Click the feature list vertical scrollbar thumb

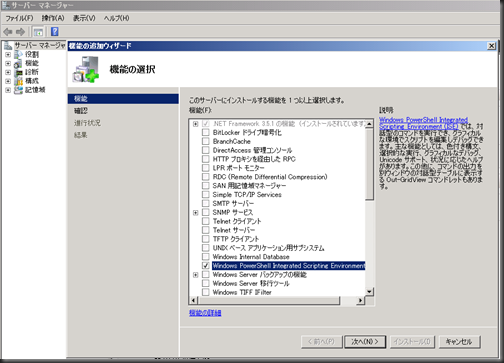tap(369, 164)
